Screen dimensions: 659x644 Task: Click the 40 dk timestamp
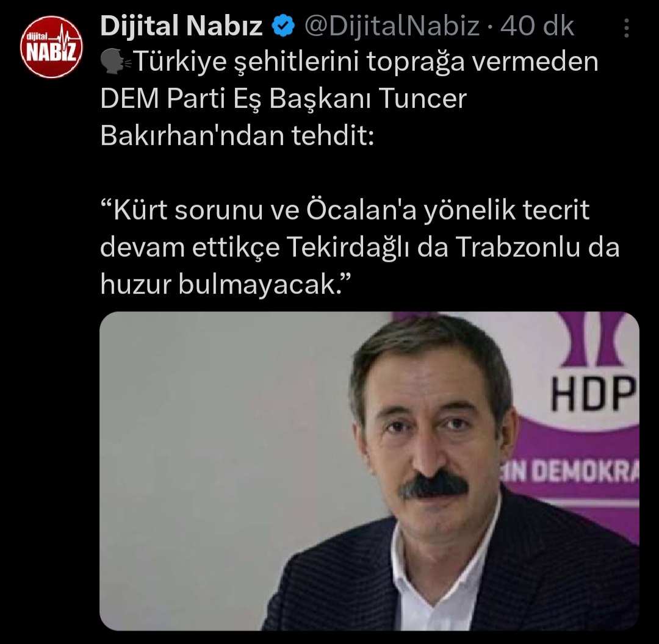point(537,26)
